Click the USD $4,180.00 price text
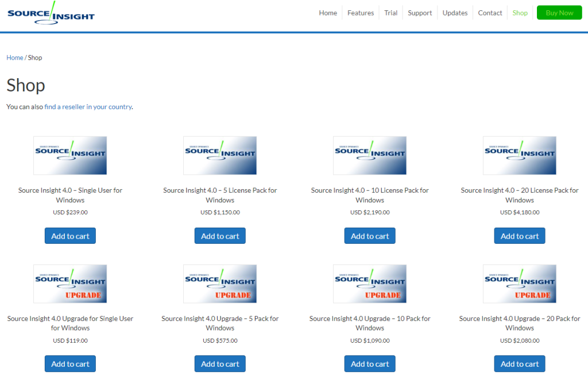 (519, 212)
